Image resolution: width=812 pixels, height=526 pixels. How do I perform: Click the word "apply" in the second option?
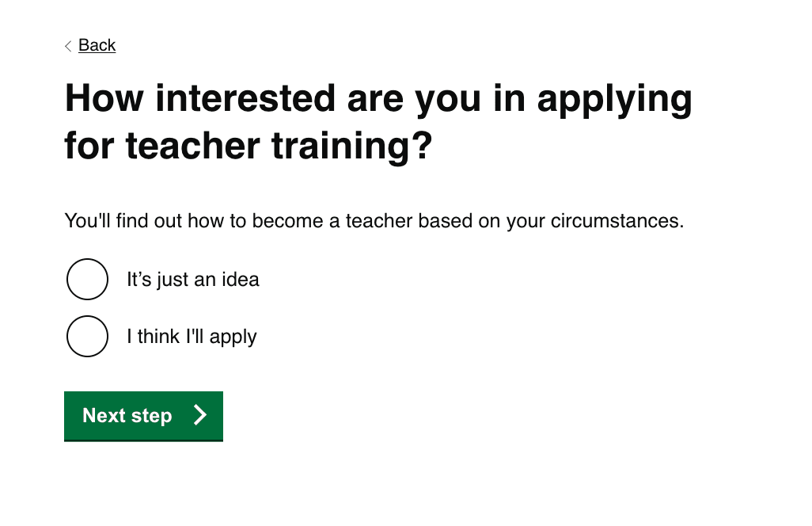[233, 337]
